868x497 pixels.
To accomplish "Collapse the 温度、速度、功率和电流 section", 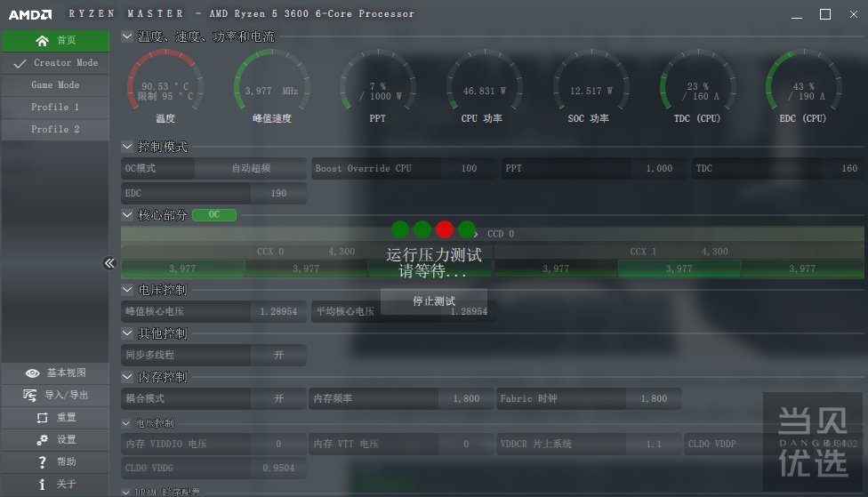I will tap(127, 36).
